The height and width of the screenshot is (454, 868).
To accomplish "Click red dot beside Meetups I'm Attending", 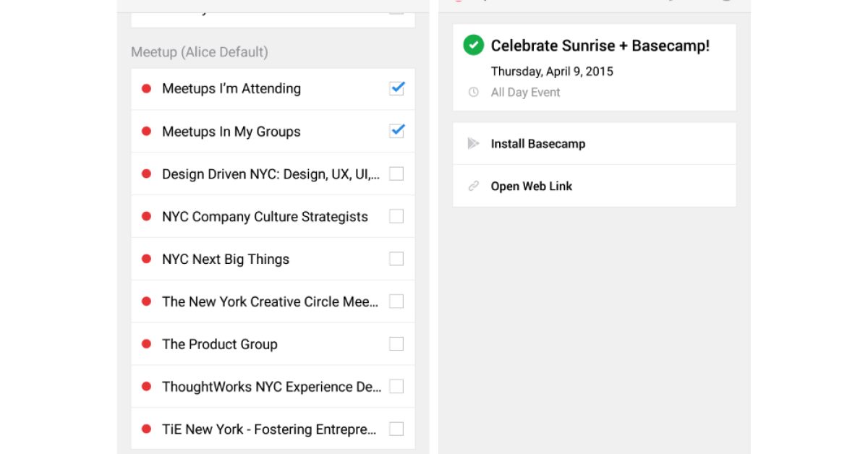I will pos(146,89).
